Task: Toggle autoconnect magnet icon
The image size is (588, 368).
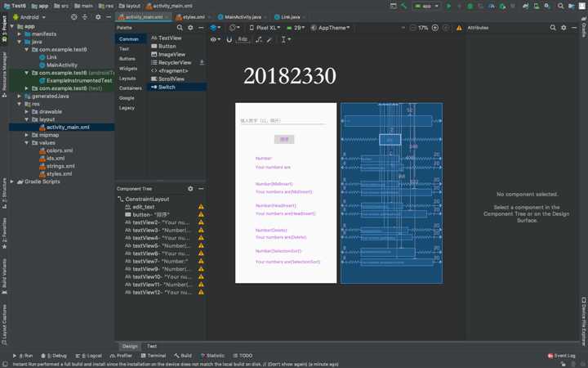Action: pos(229,39)
